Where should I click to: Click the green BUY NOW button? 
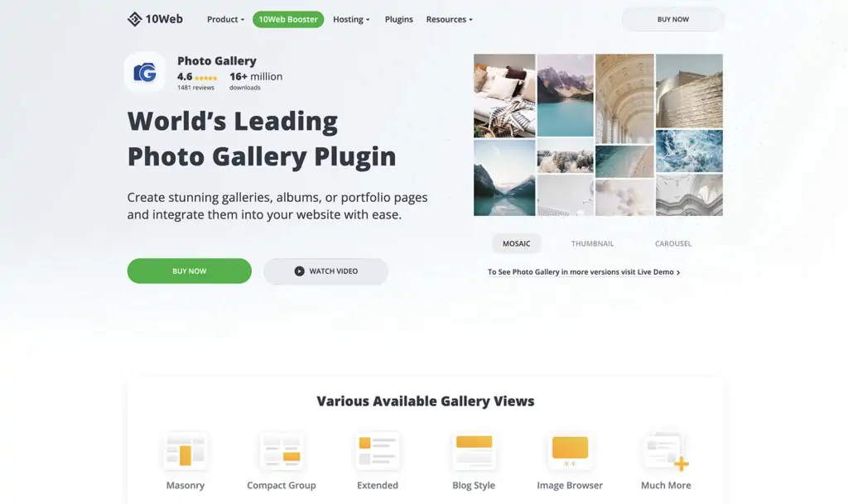point(190,271)
